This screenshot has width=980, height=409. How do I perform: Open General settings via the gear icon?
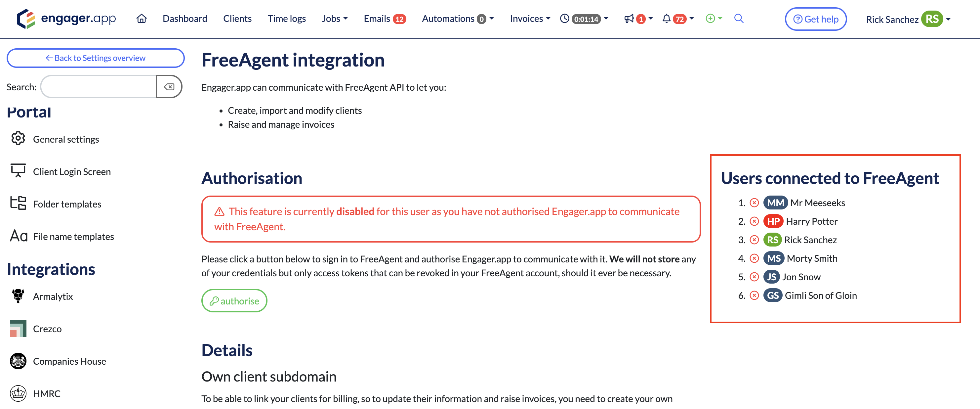coord(66,139)
